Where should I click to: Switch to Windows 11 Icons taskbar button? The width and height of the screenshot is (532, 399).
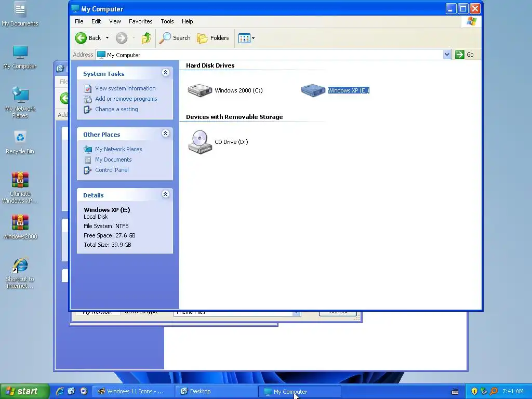click(134, 391)
